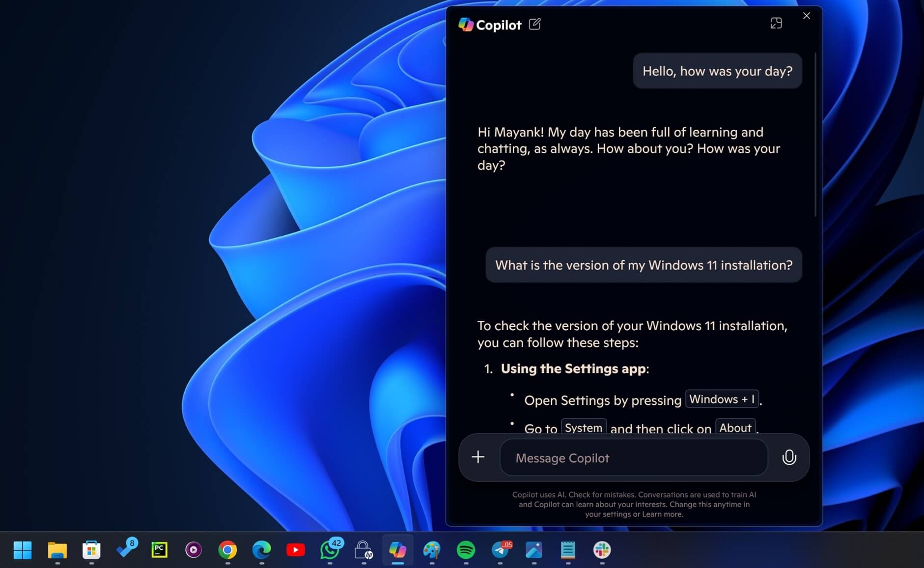
Task: Open Slack from the taskbar
Action: pyautogui.click(x=601, y=551)
